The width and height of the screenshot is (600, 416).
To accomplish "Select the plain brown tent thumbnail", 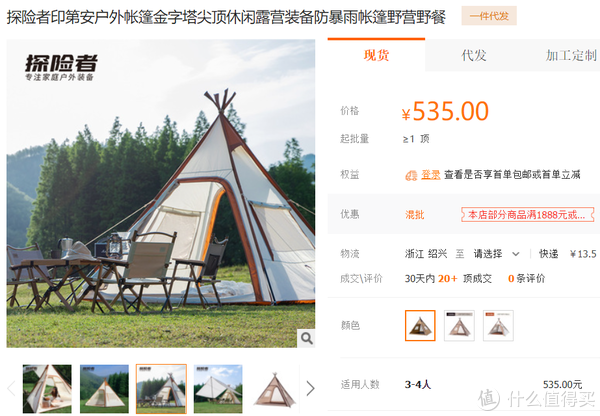I will coord(275,389).
